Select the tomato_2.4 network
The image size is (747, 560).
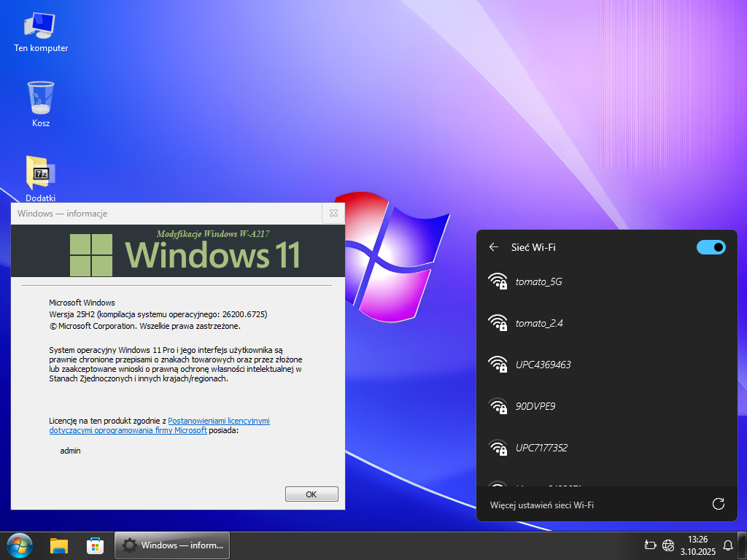[538, 323]
